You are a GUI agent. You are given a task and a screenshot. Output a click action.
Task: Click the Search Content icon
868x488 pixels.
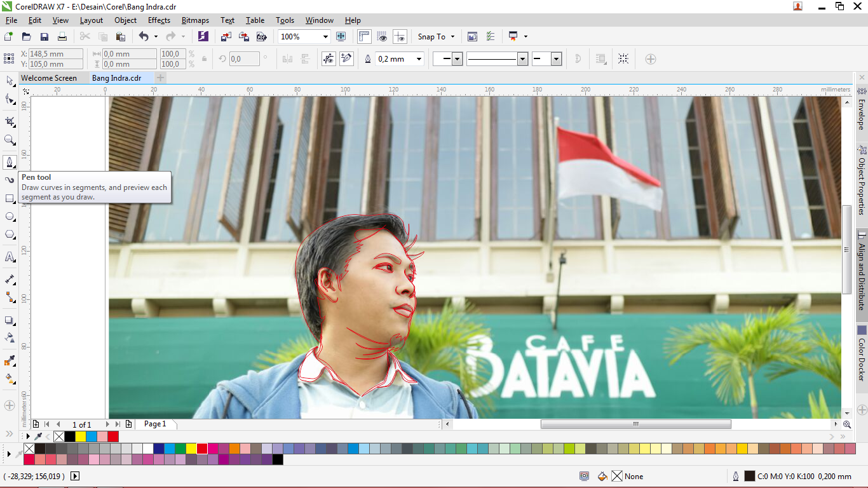[203, 37]
